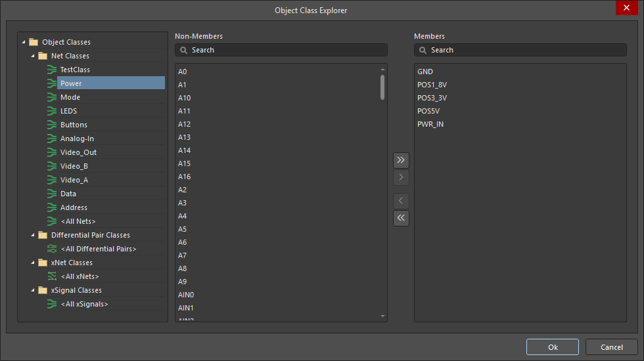Click the differential pair icon for All Differential Pairs
This screenshot has width=644, height=361.
coord(52,249)
